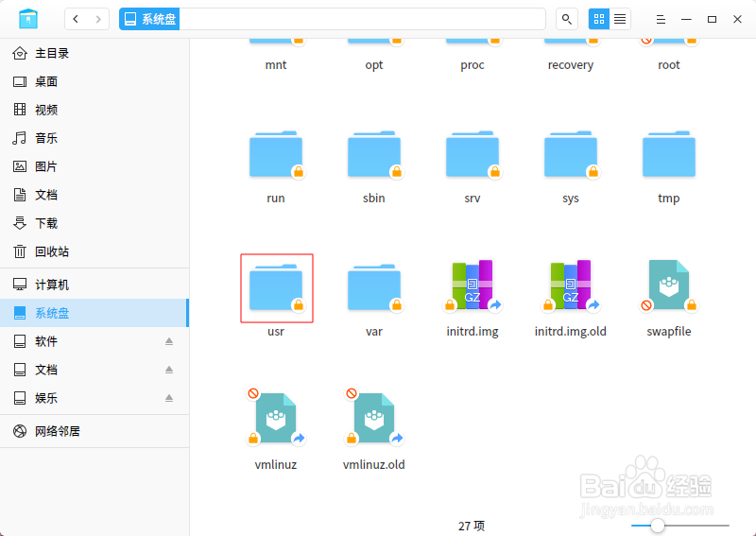Select the swapfile icon
This screenshot has width=756, height=536.
[x=669, y=285]
